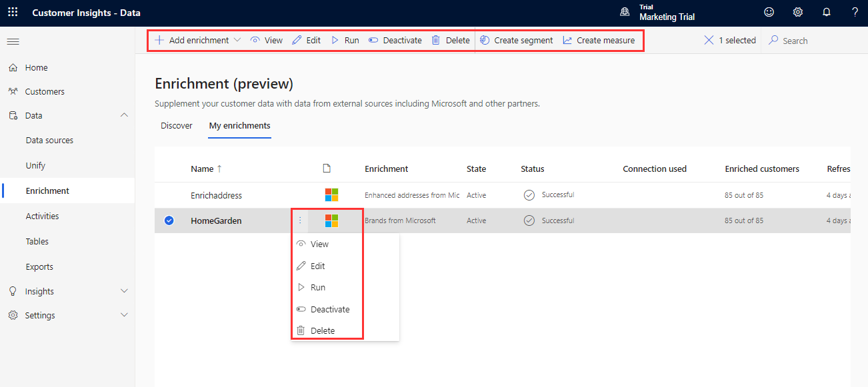Switch to the Discover tab
Viewport: 868px width, 387px height.
[x=177, y=126]
